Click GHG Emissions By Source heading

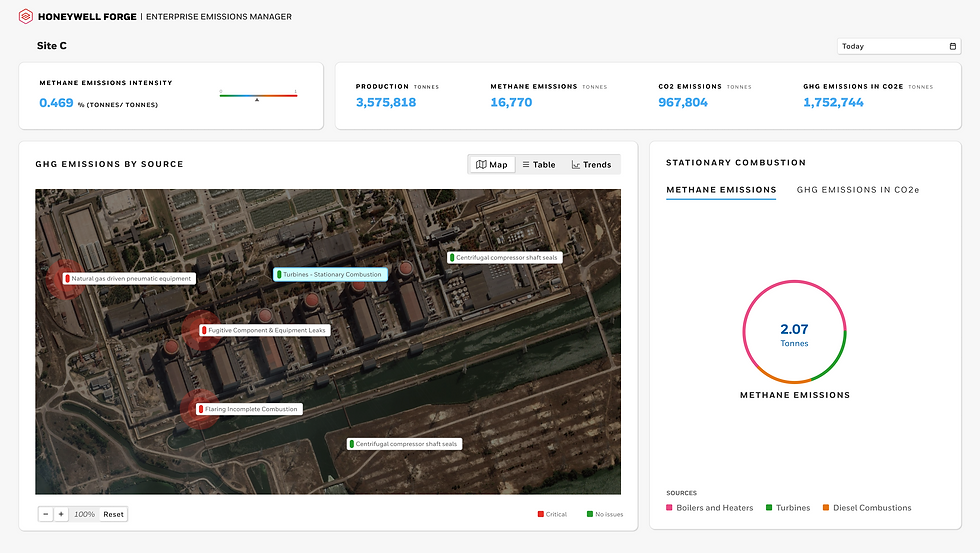(109, 164)
